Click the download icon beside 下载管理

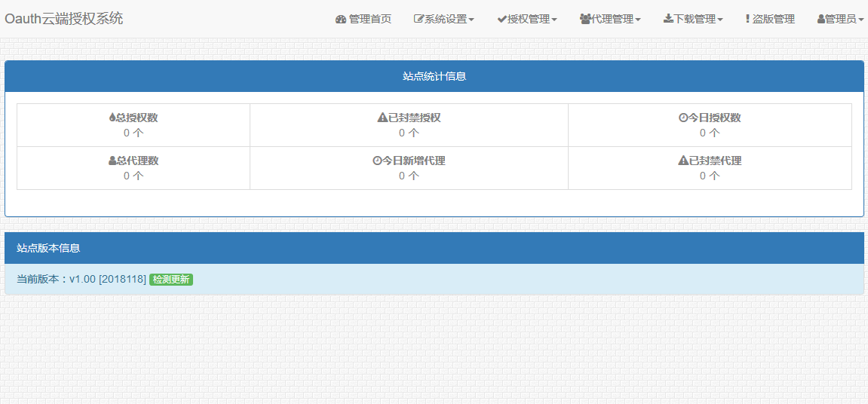pos(668,20)
